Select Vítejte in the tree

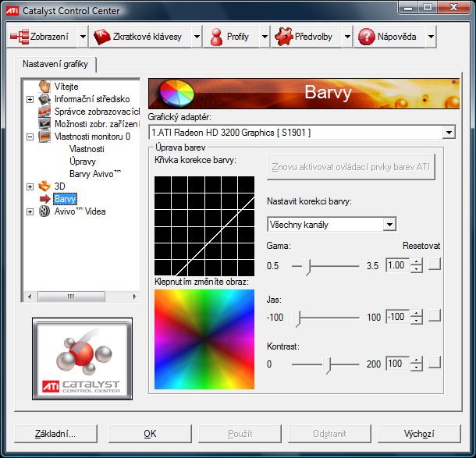tap(66, 87)
